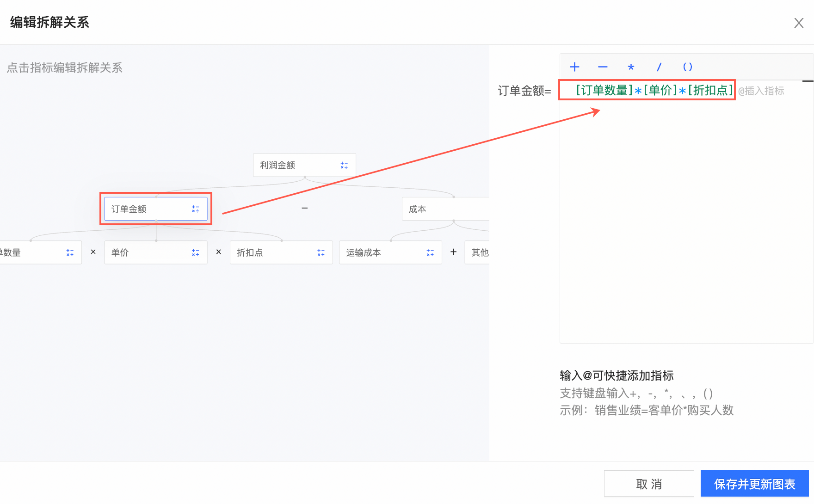Click 保存并更新图表 to save
814x504 pixels.
point(754,484)
